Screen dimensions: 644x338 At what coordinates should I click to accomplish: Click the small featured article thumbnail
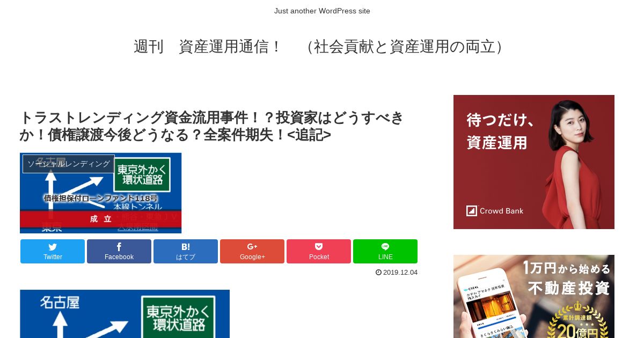[101, 193]
